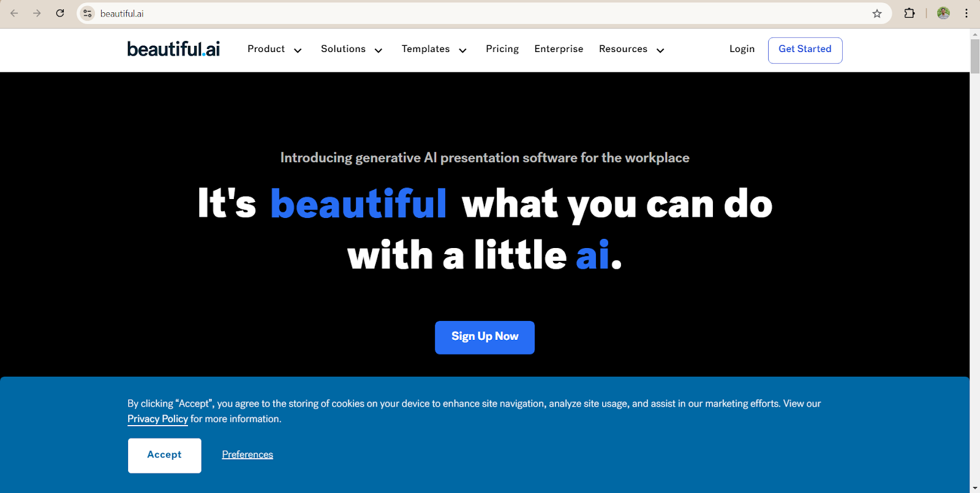Bookmark this page with star icon

point(877,13)
